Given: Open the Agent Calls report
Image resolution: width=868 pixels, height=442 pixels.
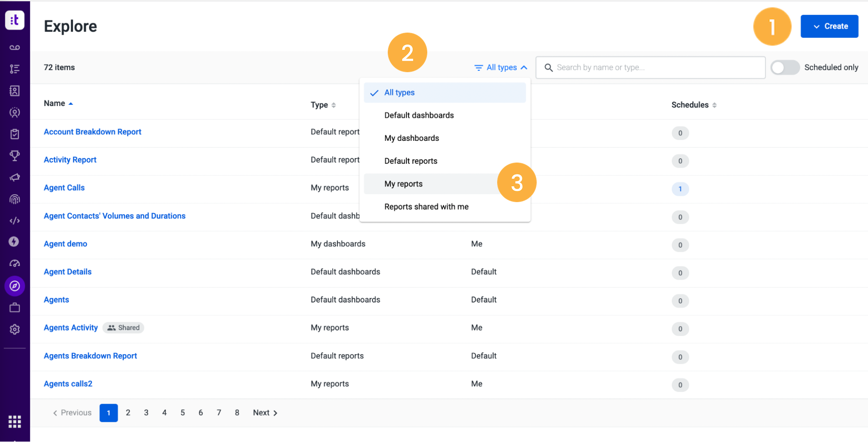Looking at the screenshot, I should point(64,188).
